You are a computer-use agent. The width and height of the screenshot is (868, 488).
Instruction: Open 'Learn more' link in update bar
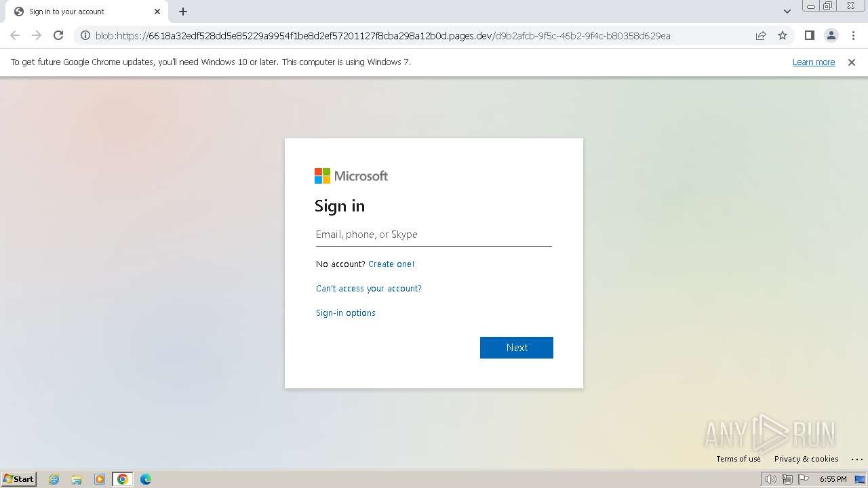pos(814,62)
